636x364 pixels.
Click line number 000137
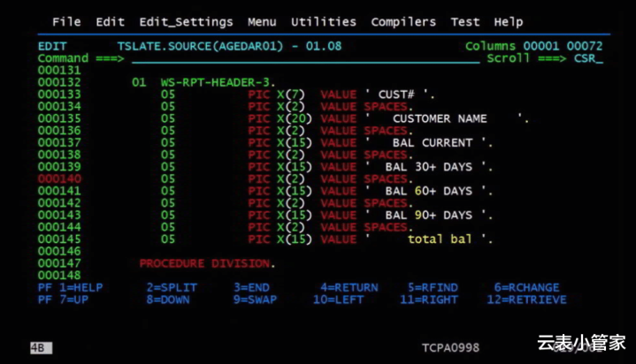(59, 142)
